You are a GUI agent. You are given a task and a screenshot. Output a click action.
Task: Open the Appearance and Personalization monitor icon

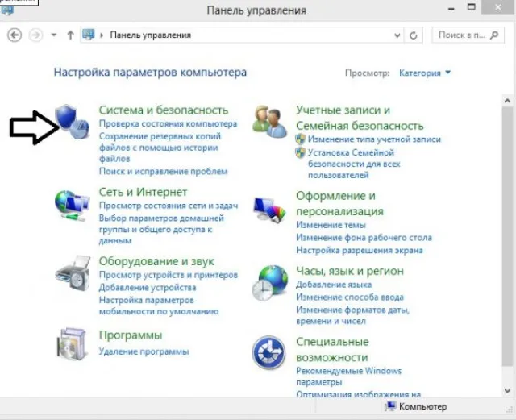pos(269,210)
